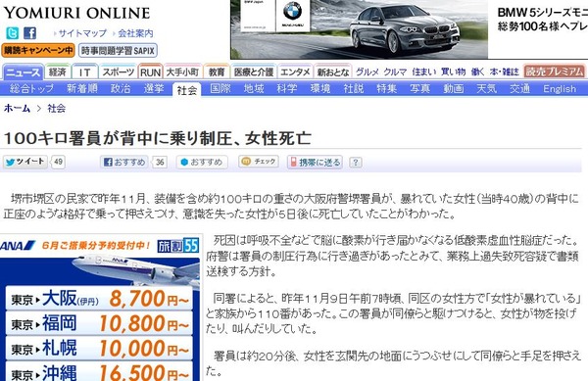Select the 医療と介護 tab

pos(254,71)
